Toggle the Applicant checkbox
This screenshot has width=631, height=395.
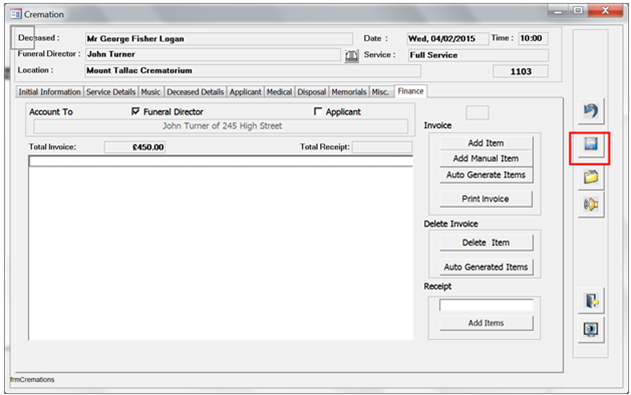[318, 111]
